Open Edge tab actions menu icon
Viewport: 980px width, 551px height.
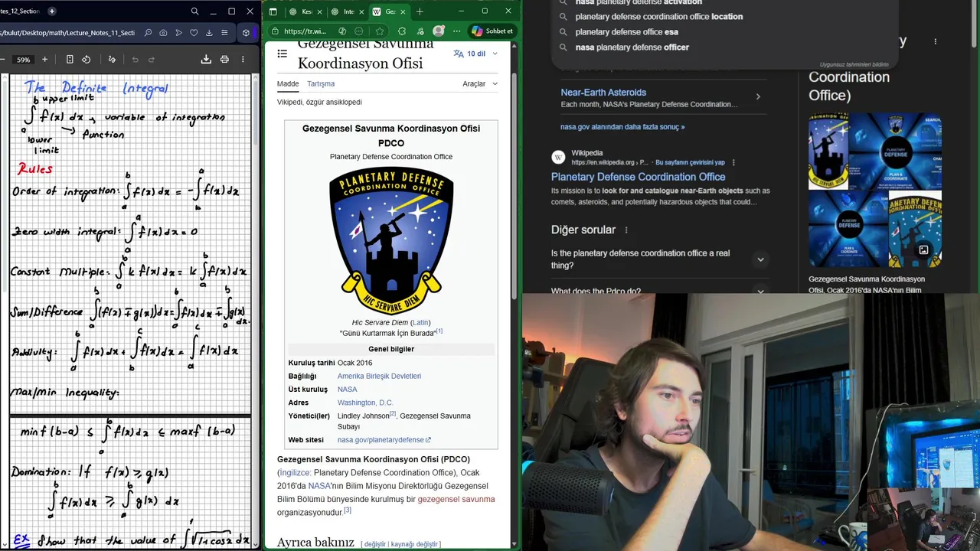(x=273, y=11)
